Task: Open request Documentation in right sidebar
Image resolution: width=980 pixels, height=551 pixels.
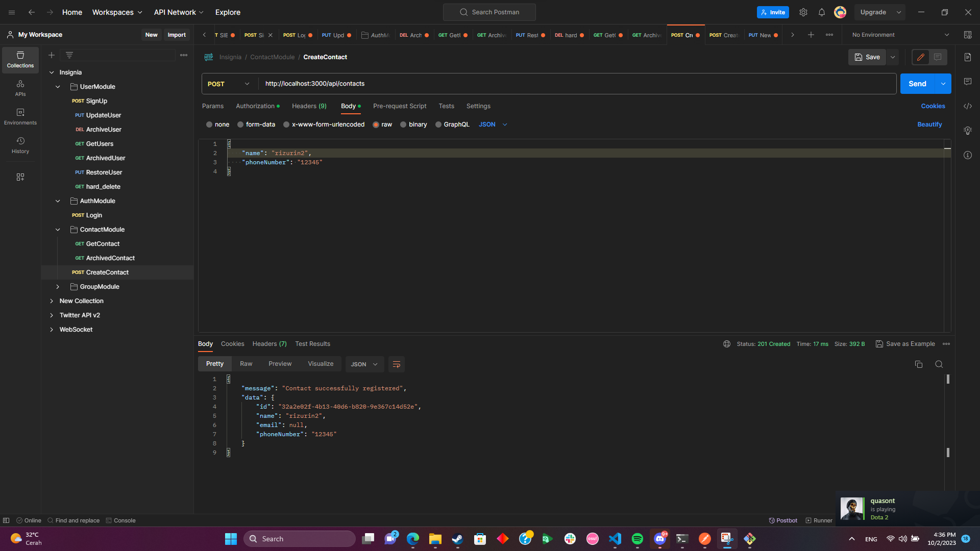Action: click(968, 57)
